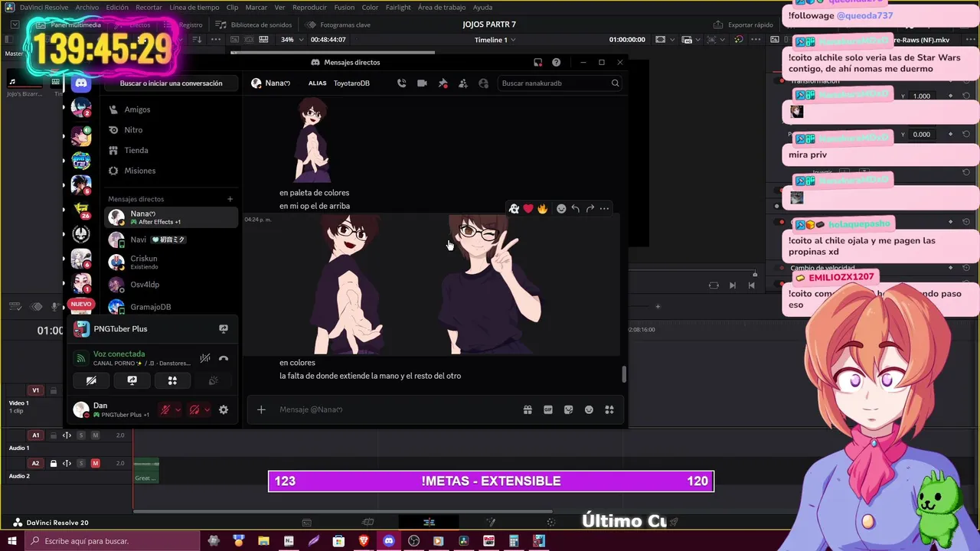
Task: Open Discord inbox icon in title bar
Action: [x=538, y=62]
